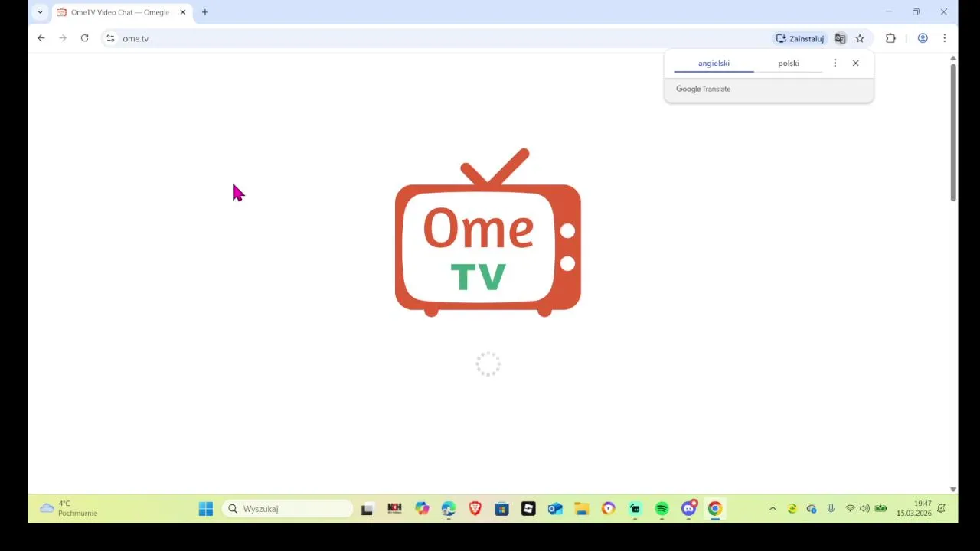Viewport: 980px width, 551px height.
Task: Bookmark this page with the star icon
Action: pos(860,38)
